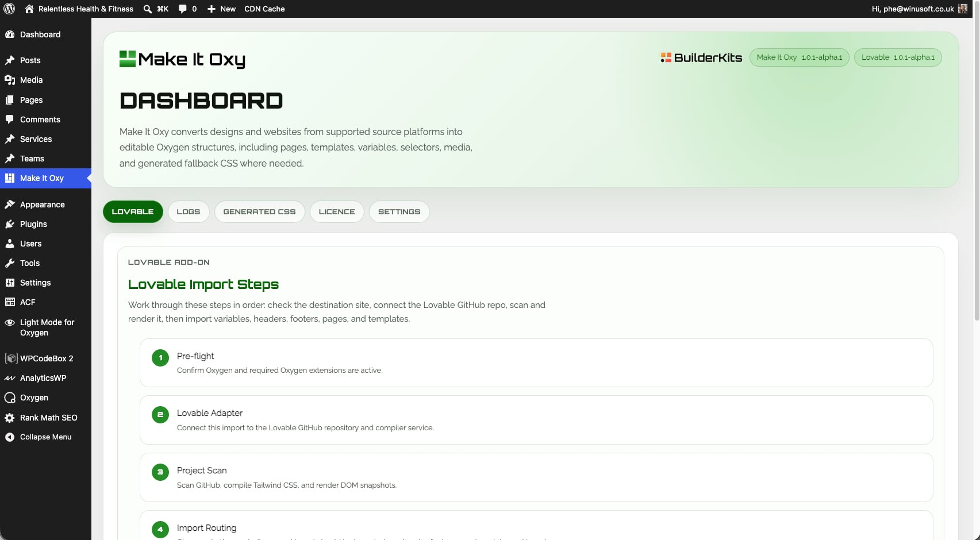This screenshot has height=540, width=980.
Task: Switch to the Logs tab
Action: [189, 211]
